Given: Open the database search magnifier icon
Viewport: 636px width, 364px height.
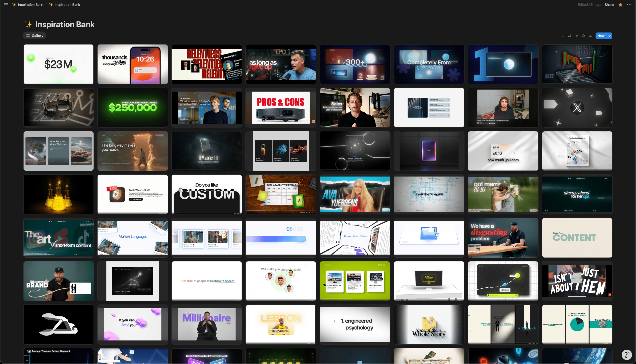Looking at the screenshot, I should coord(584,36).
